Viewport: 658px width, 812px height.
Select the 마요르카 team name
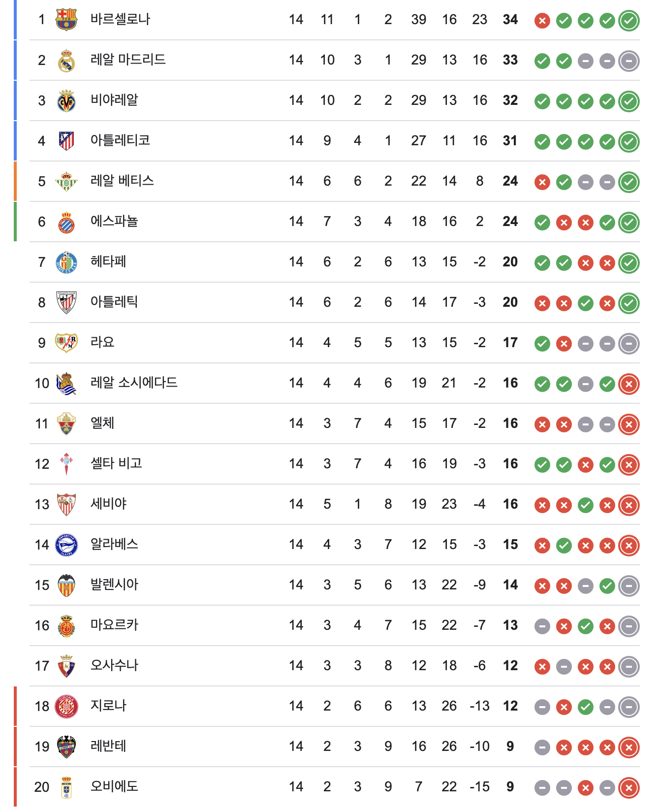coord(114,625)
